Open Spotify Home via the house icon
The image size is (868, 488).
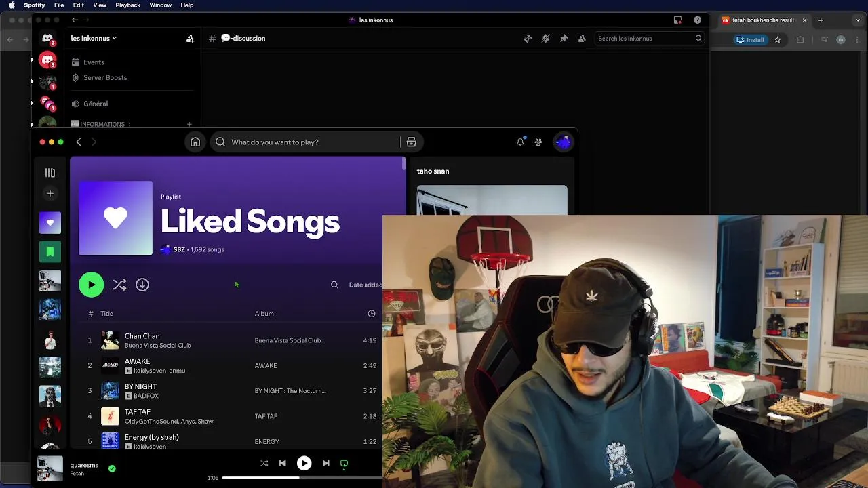coord(195,142)
